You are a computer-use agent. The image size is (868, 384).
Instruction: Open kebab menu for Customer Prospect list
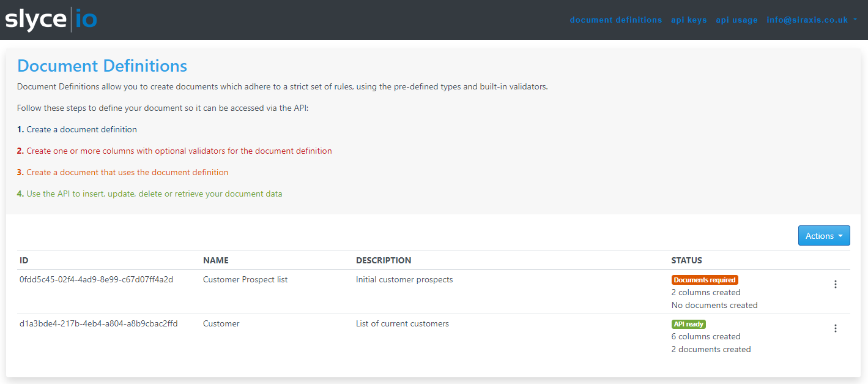[835, 284]
